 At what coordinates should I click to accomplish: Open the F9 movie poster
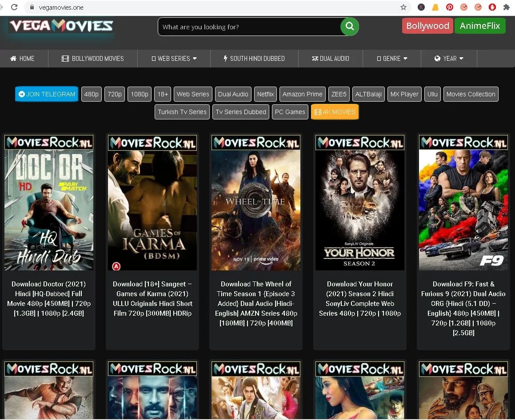click(463, 202)
